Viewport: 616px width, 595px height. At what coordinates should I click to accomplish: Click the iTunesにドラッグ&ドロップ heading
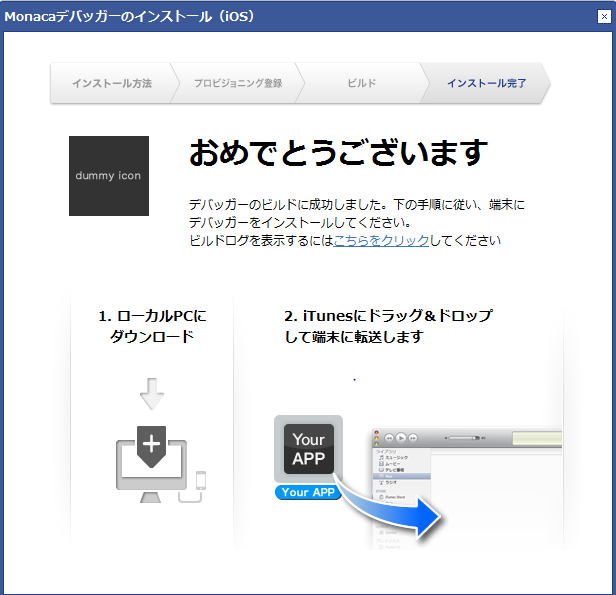point(387,326)
